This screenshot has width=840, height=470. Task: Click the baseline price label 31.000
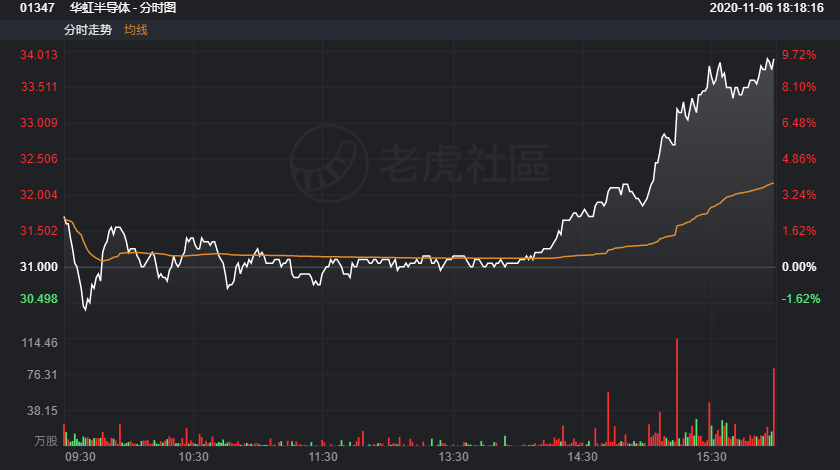(39, 266)
